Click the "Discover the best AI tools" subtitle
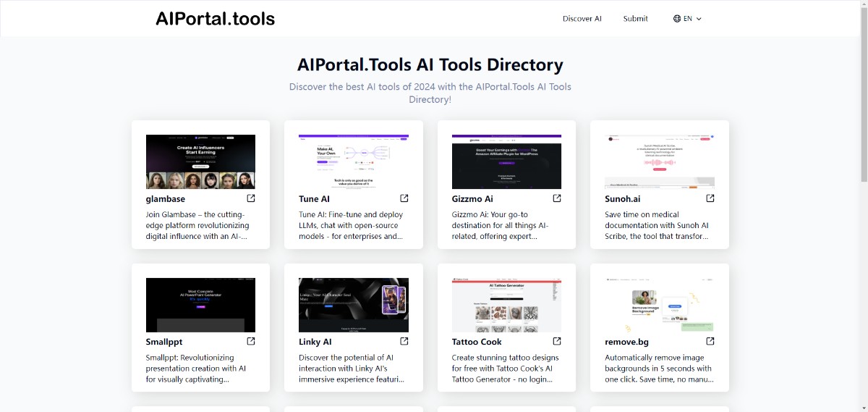Viewport: 868px width, 412px height. (430, 93)
